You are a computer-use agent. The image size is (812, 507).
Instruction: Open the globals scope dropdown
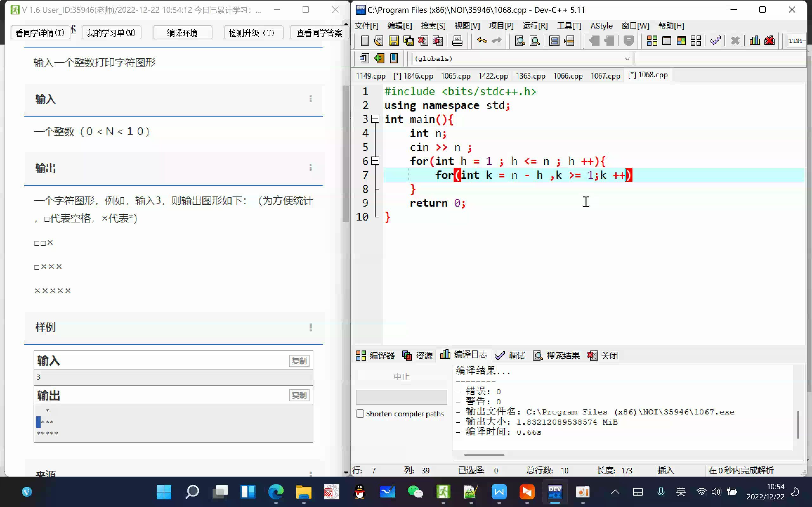pos(627,59)
